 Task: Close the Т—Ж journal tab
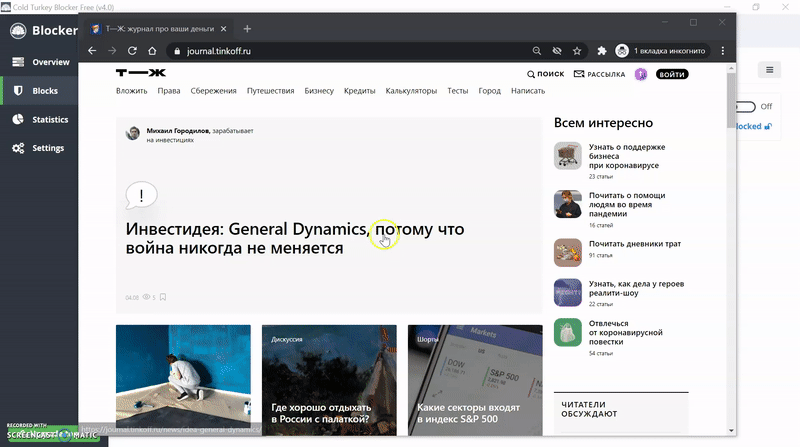pos(223,29)
